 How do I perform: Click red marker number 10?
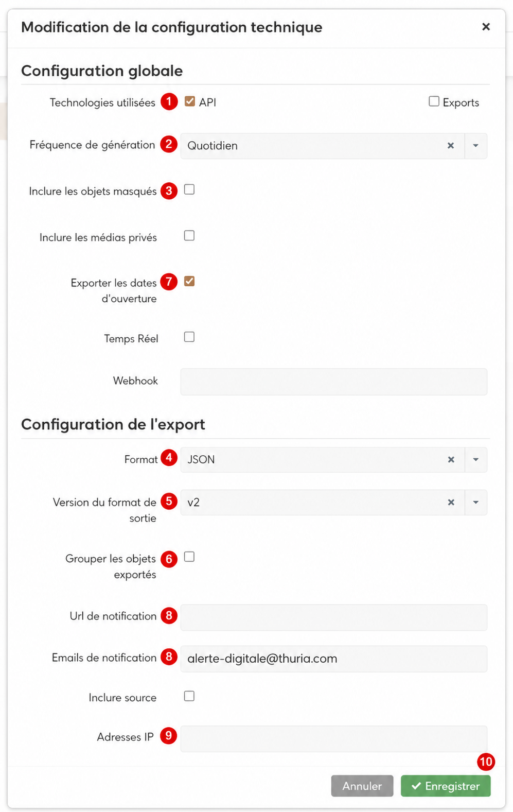click(486, 762)
